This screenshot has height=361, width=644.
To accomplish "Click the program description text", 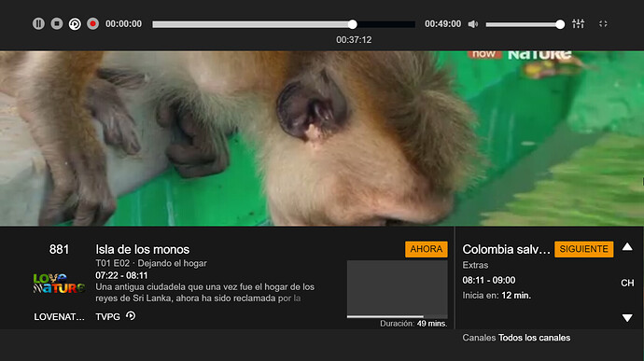I will coord(205,292).
